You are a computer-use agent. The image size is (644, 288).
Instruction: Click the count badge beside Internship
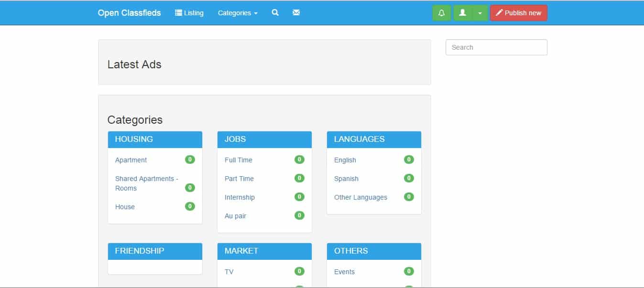click(x=299, y=197)
